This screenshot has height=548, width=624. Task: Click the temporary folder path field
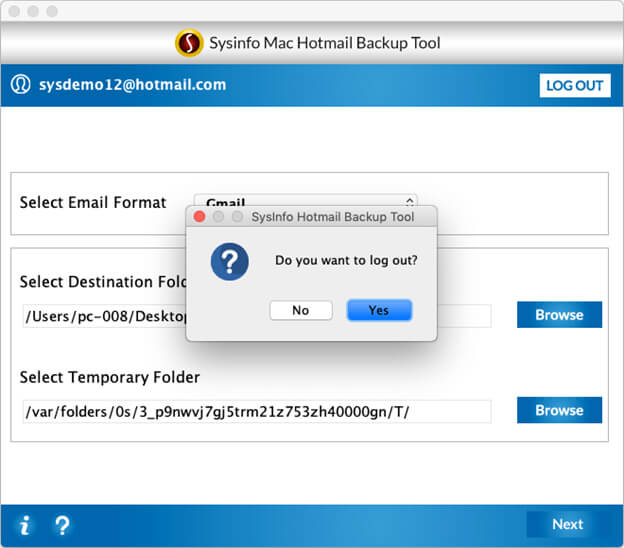point(257,411)
